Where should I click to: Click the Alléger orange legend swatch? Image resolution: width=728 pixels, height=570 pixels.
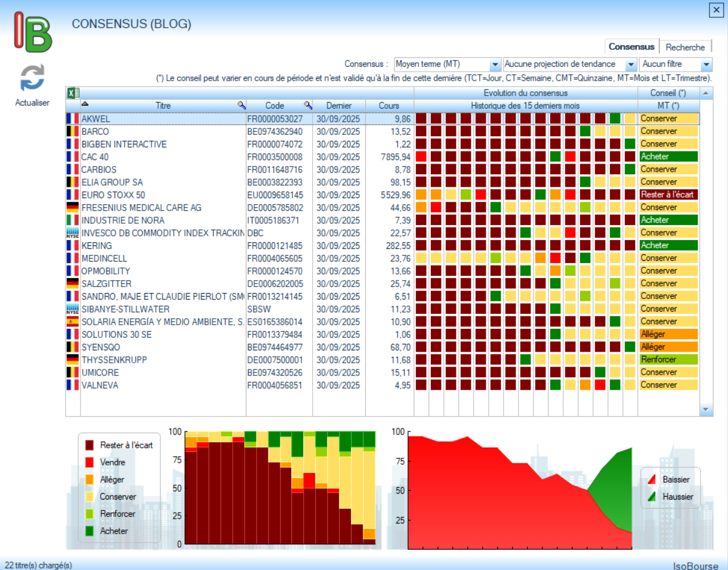tap(90, 479)
